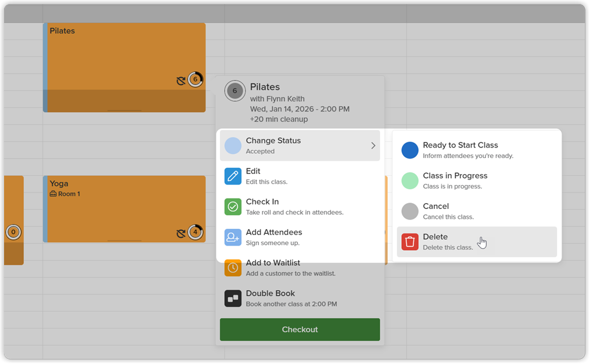
Task: Open the Add Attendees sign up entry
Action: [300, 237]
